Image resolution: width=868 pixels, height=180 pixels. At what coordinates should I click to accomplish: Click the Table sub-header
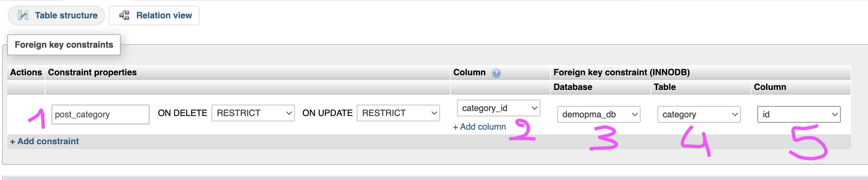tap(664, 87)
